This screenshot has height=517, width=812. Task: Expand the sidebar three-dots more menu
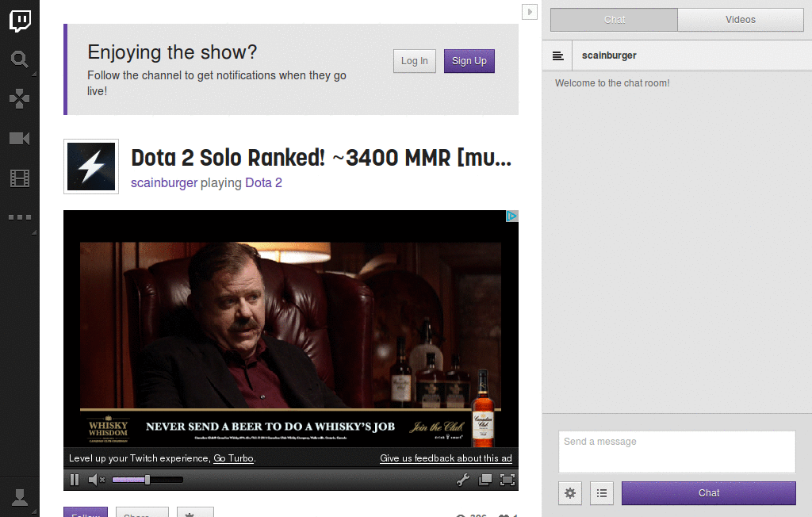tap(20, 217)
